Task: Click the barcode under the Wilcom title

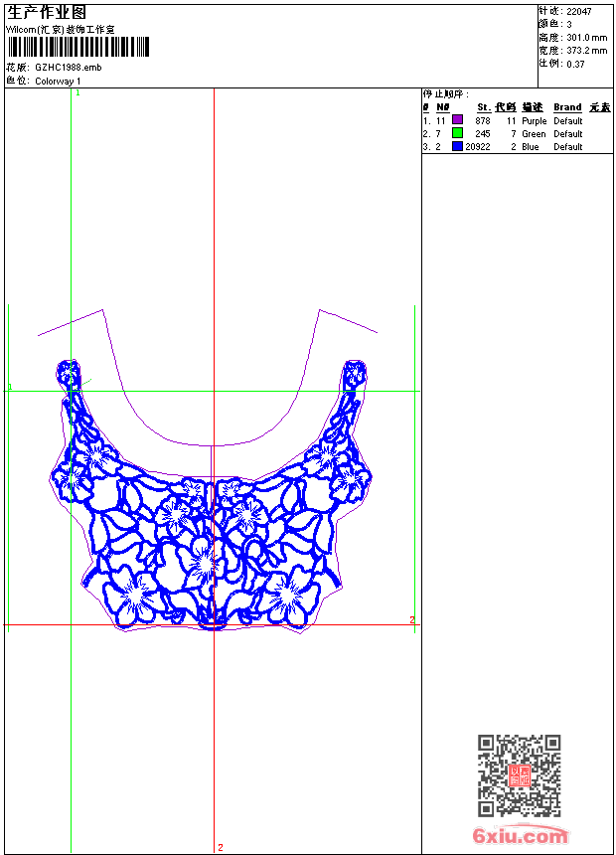Action: (x=78, y=47)
